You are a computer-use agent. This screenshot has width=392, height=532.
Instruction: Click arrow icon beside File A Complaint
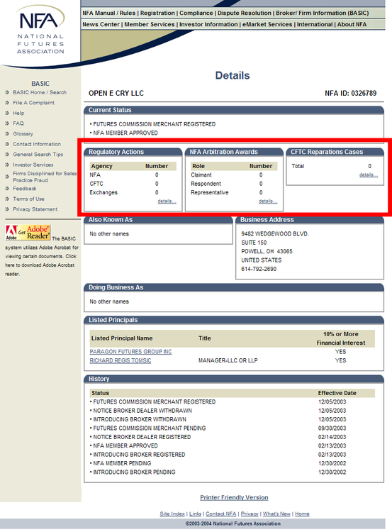point(7,102)
